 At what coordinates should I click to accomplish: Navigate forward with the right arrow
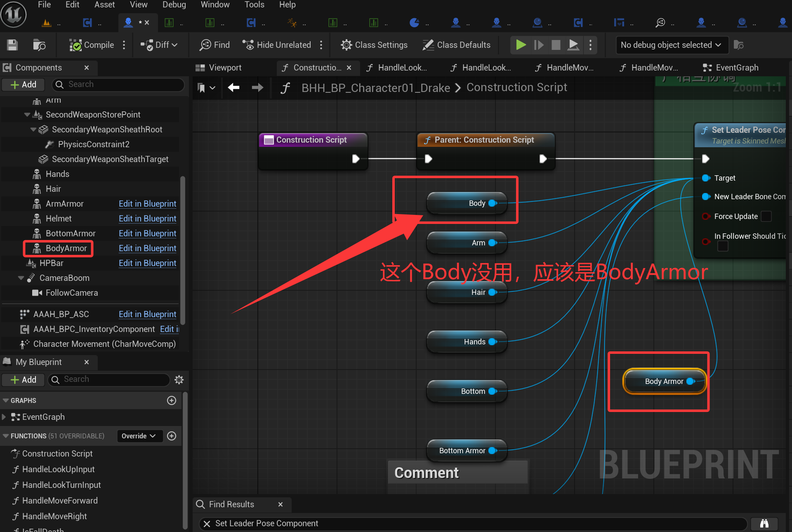[x=257, y=87]
